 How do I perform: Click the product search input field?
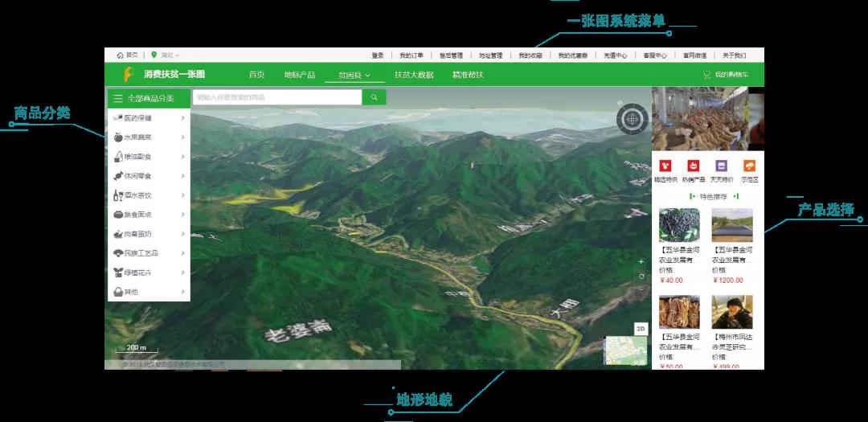pos(277,97)
